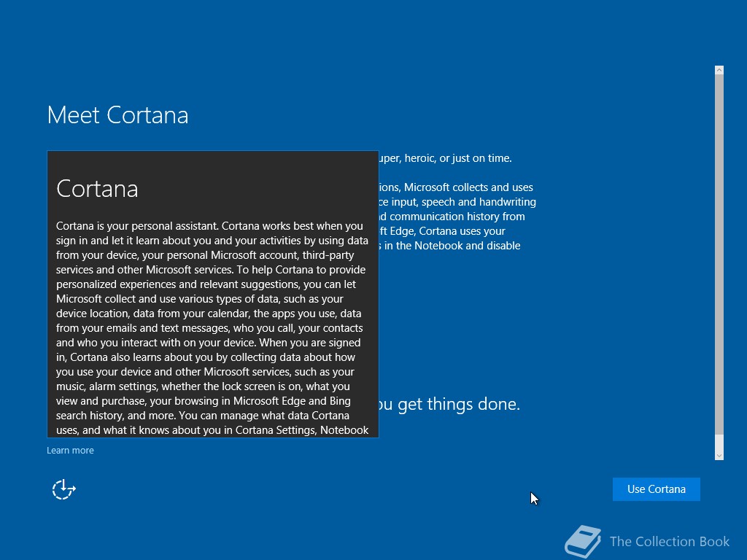
Task: Click text 'ions, Microsoft collects and uses'
Action: [456, 187]
